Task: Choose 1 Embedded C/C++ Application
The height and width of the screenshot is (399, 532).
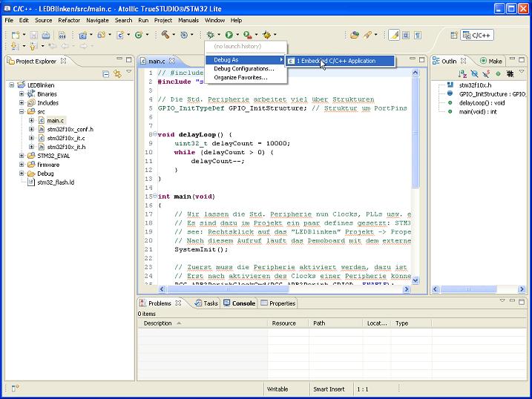Action: pos(340,61)
